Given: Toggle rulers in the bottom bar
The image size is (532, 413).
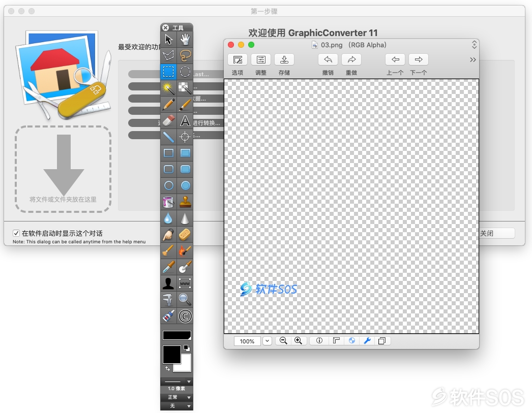Looking at the screenshot, I should pyautogui.click(x=336, y=341).
